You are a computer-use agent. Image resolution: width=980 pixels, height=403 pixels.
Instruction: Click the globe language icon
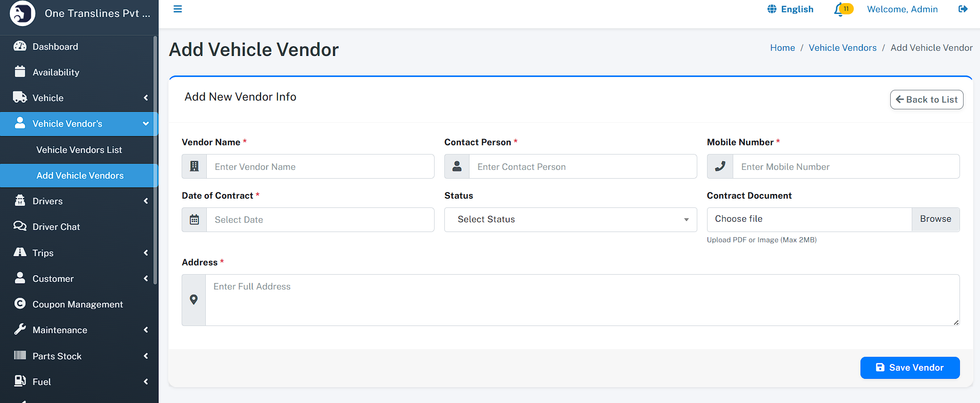pos(772,9)
